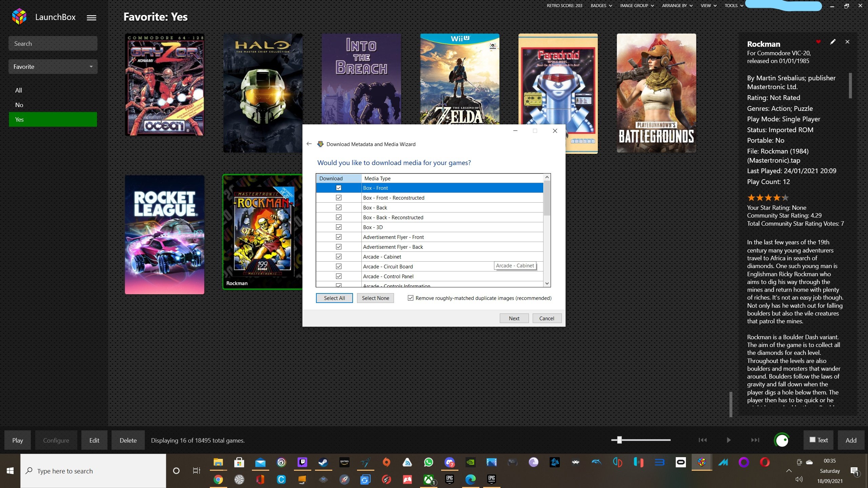This screenshot has width=868, height=488.
Task: Open Steam from the taskbar
Action: click(323, 462)
